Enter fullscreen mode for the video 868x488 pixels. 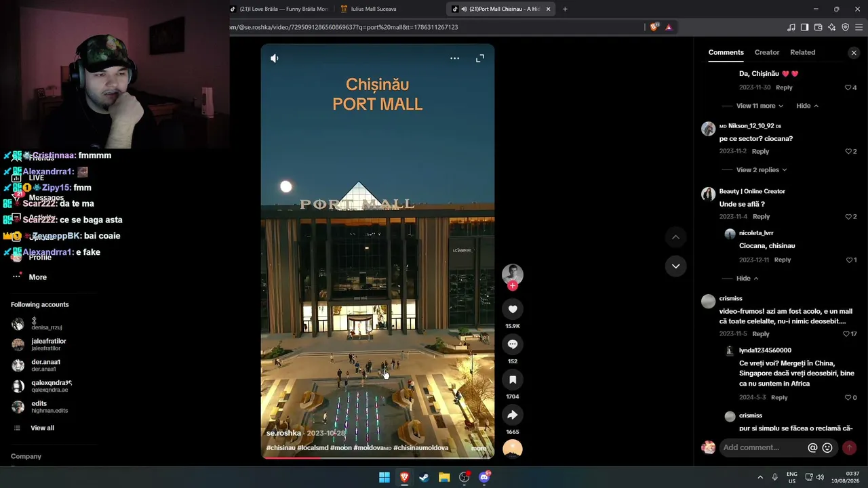click(x=480, y=58)
